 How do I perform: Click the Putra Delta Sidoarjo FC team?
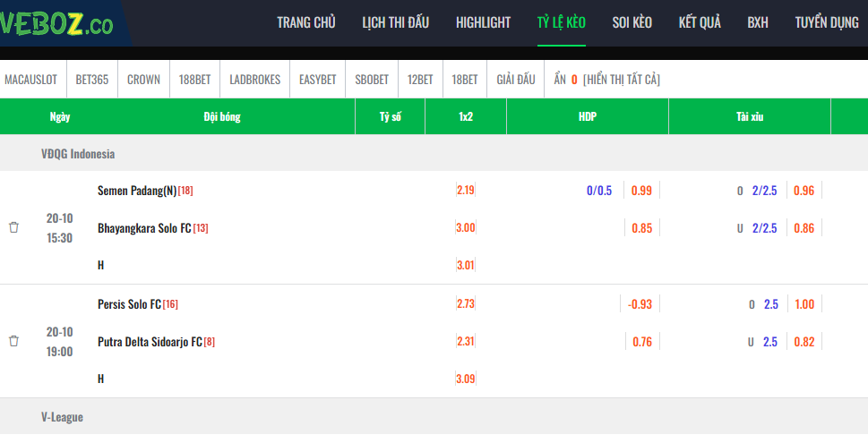coord(150,342)
